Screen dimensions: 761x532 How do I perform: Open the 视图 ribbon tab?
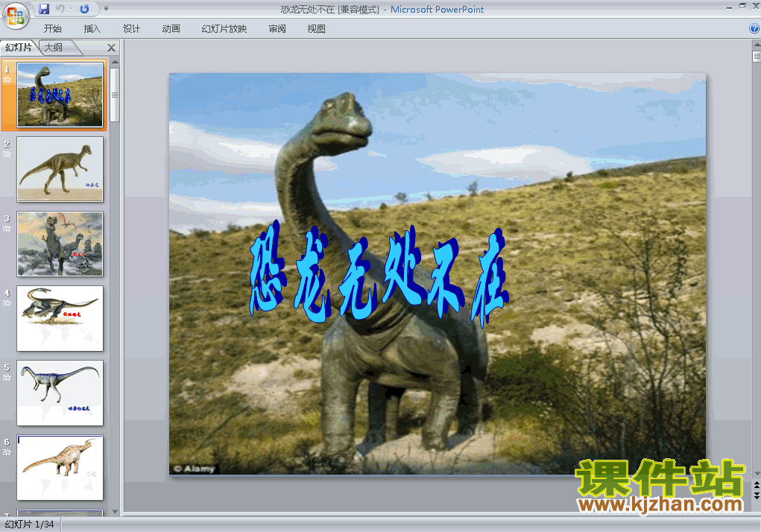point(317,28)
